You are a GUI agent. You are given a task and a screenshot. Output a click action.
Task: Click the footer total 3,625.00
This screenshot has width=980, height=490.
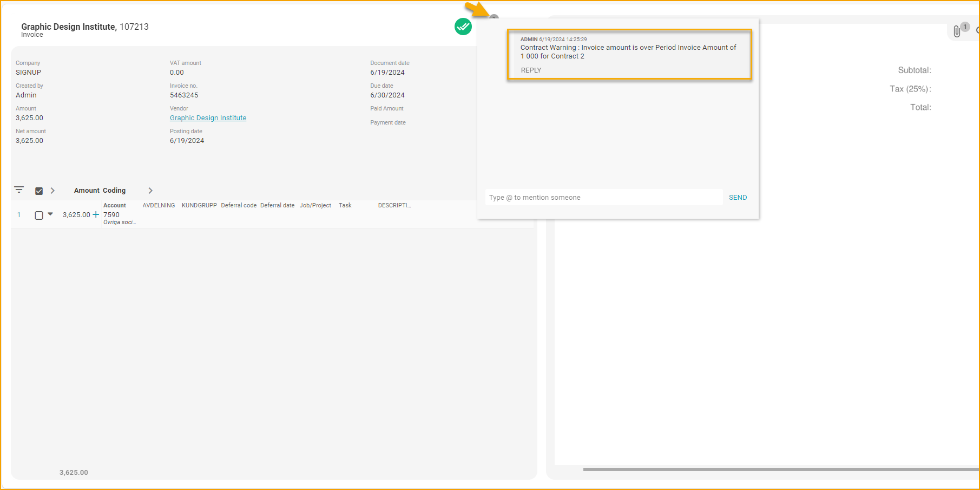[x=74, y=473]
